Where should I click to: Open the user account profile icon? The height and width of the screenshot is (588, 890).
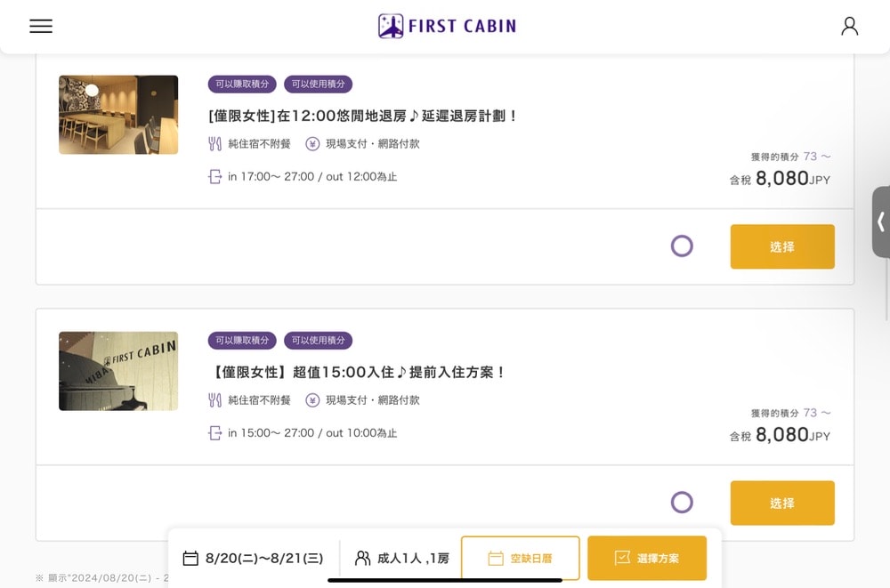849,26
